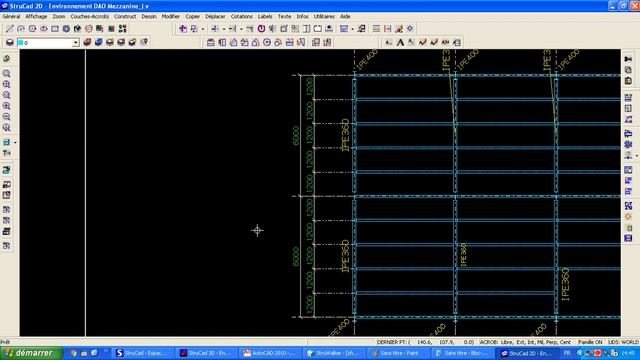
Task: Click the red layer box icon
Action: [x=87, y=42]
